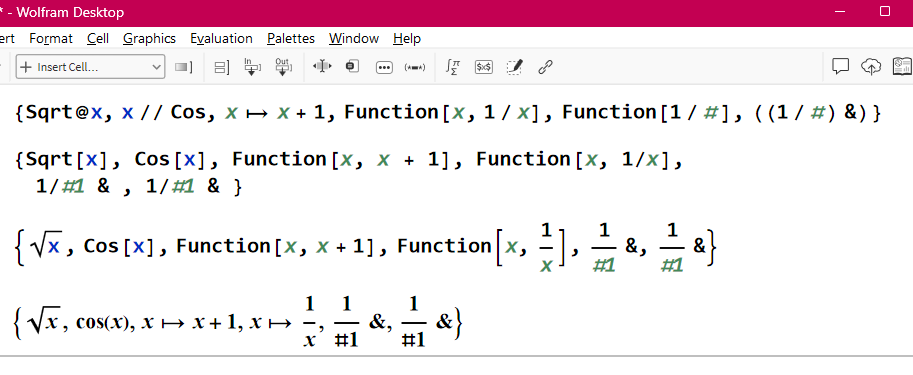The image size is (913, 375).
Task: Click 'cos(x)' in the traditional form output
Action: [x=105, y=322]
